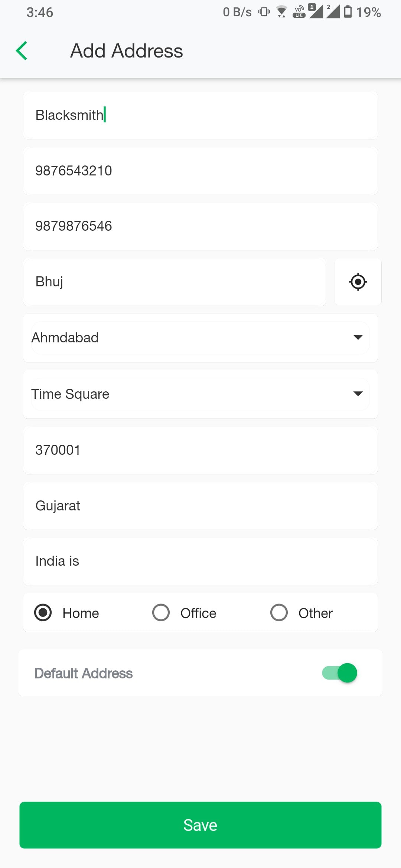401x868 pixels.
Task: Select the Home address type
Action: click(43, 612)
